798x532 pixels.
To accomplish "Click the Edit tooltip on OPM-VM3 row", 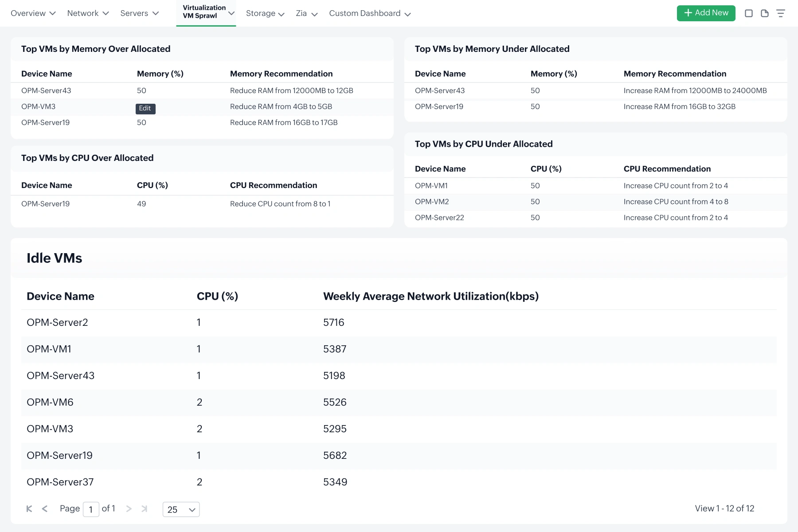I will tap(145, 109).
